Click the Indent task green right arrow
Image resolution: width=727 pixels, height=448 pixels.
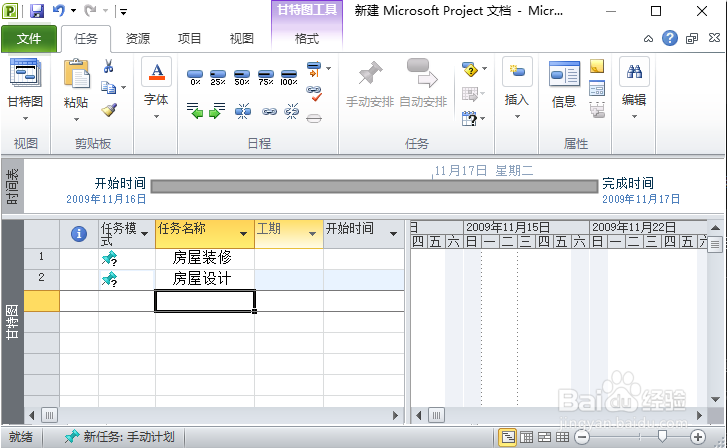[x=217, y=111]
